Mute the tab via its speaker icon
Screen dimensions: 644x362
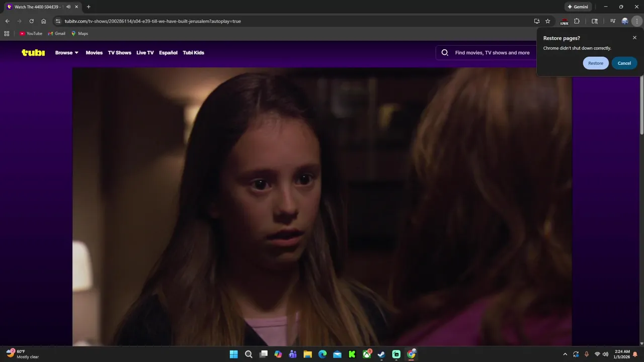coord(68,7)
